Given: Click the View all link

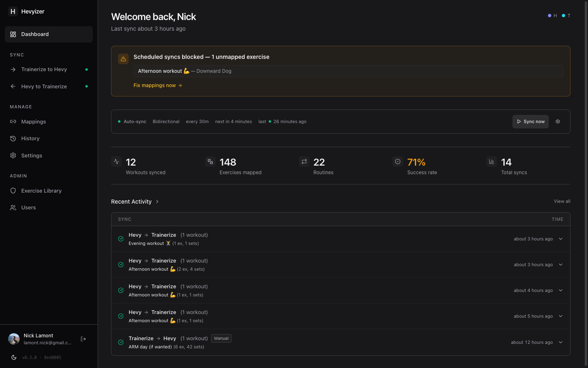Looking at the screenshot, I should [562, 201].
